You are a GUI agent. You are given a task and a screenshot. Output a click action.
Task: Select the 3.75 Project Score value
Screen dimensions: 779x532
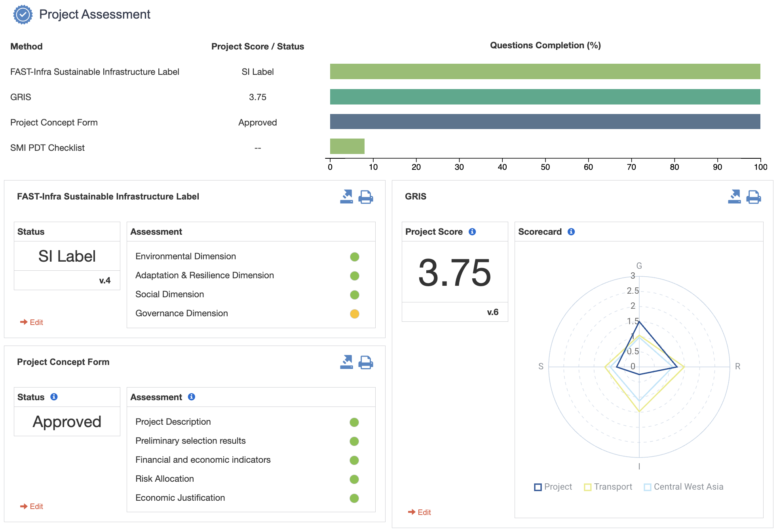pyautogui.click(x=454, y=272)
